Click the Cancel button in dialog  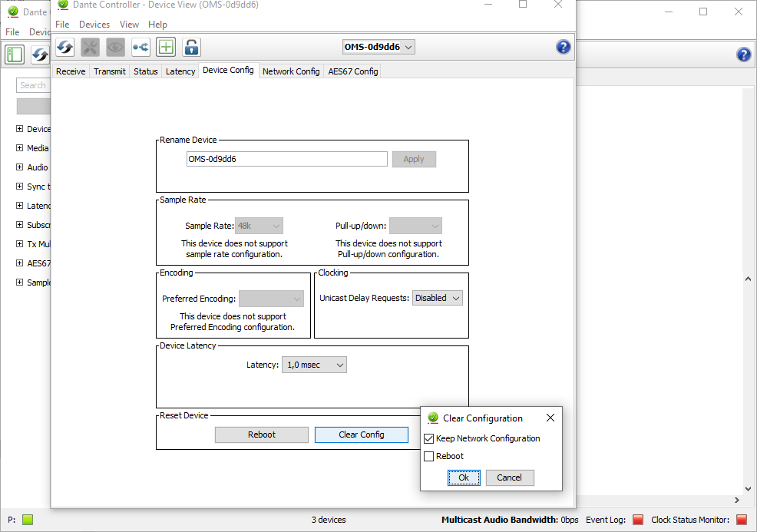click(509, 477)
